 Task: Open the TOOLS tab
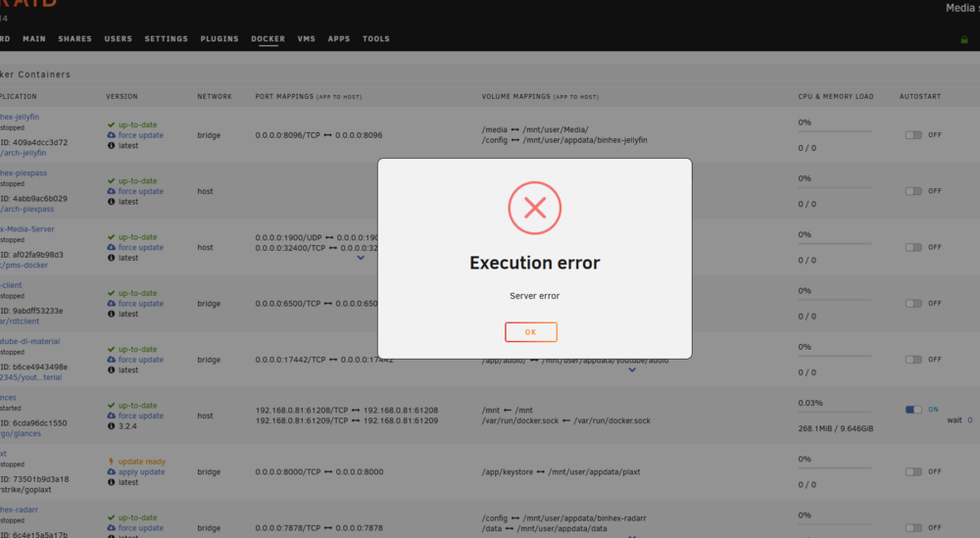click(376, 39)
